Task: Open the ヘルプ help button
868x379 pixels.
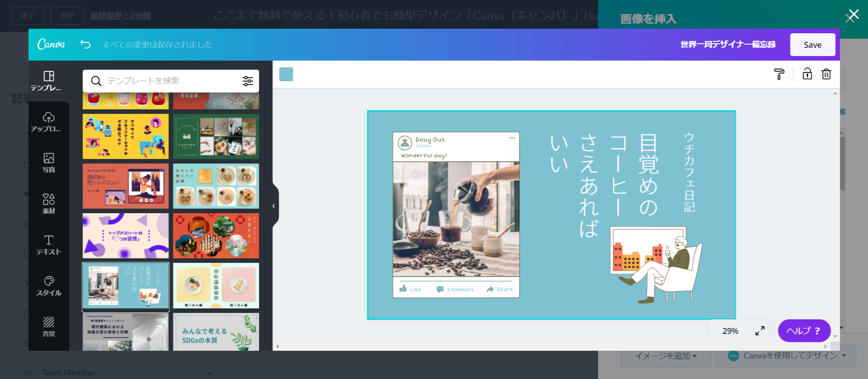Action: coord(804,331)
